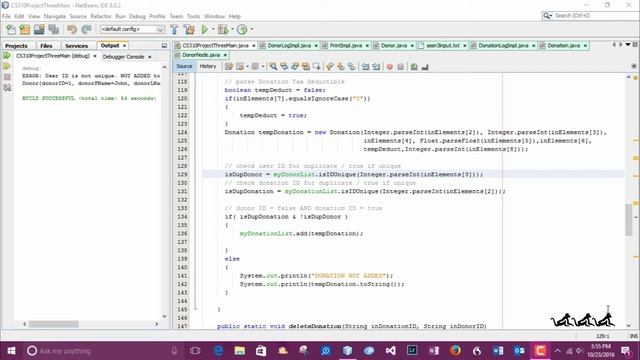Toggle Highlight Search icon
The width and height of the screenshot is (640, 360).
(305, 67)
